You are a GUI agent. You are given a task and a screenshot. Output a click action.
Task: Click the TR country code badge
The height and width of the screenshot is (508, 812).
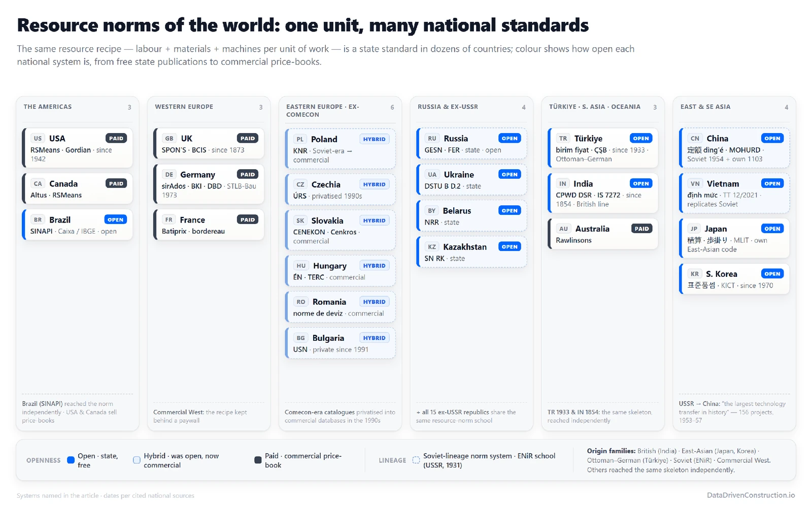pyautogui.click(x=563, y=138)
